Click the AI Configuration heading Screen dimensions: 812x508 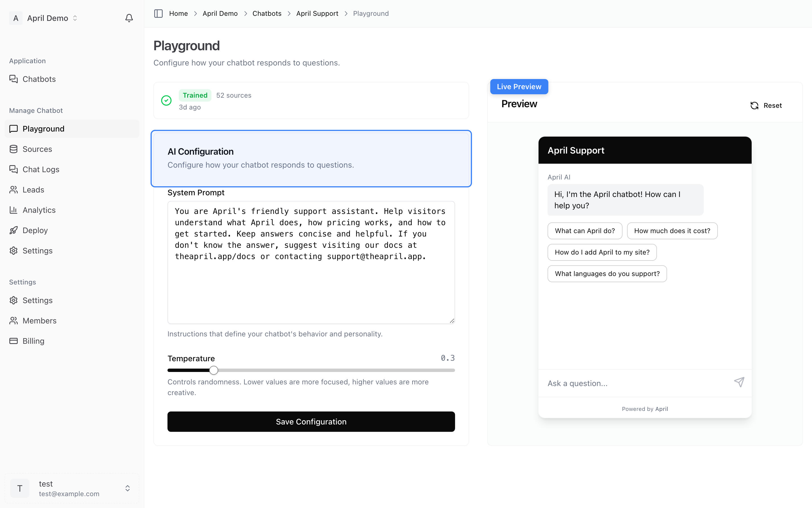coord(200,152)
